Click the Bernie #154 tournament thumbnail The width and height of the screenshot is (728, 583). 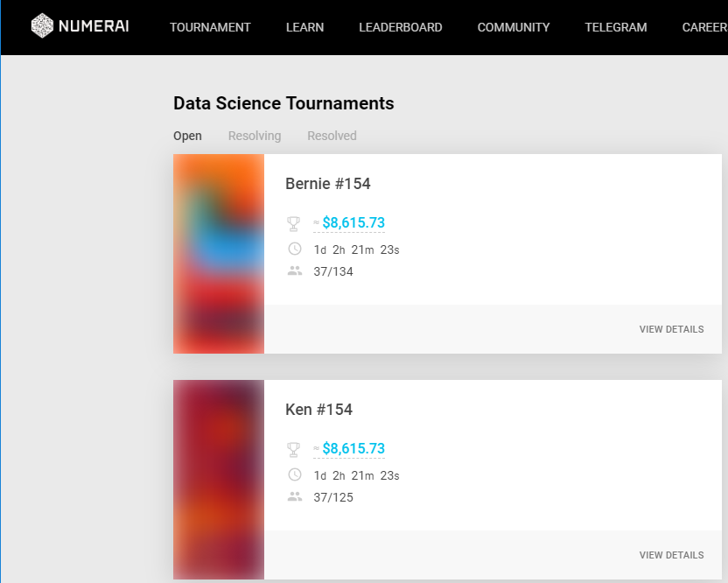click(219, 254)
